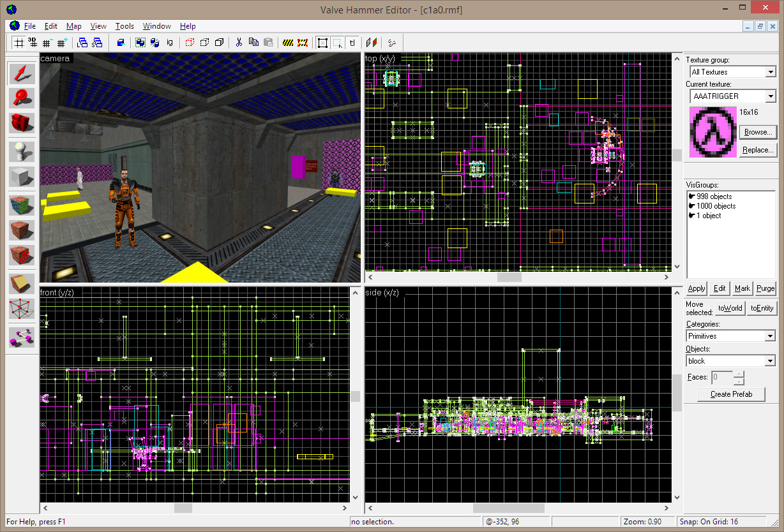Click the toEntity button
Viewport: 784px width, 532px height.
coord(762,308)
